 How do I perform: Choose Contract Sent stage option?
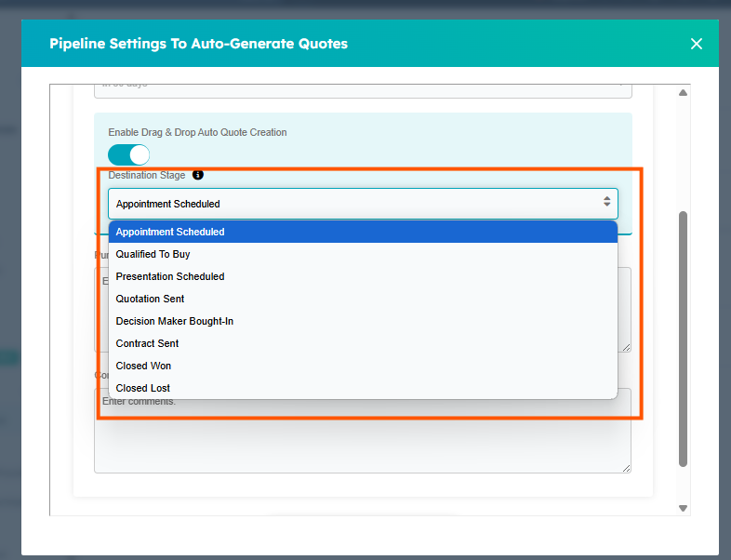[363, 343]
